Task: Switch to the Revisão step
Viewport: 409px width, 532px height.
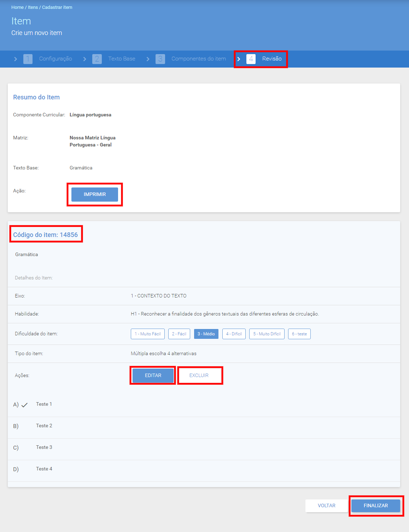Action: [272, 59]
